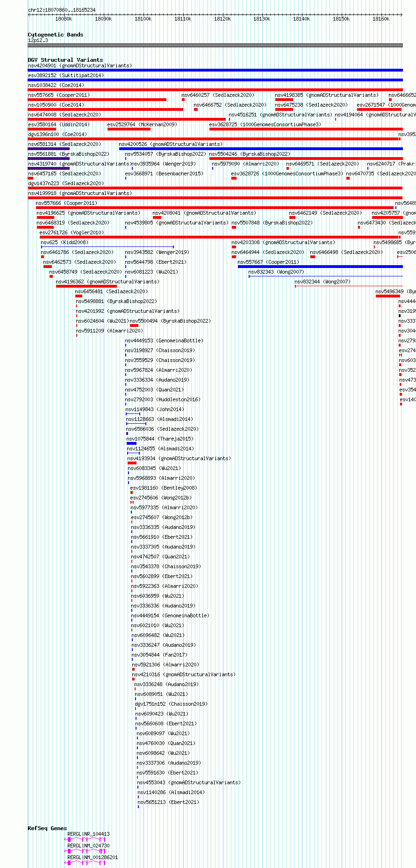
Task: Click nsv1140286 (Alsmadi2014) label
Action: tap(172, 792)
